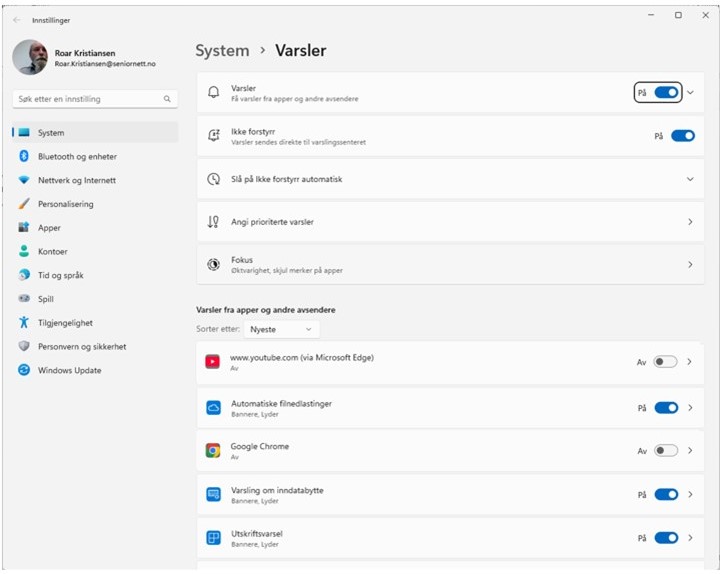Screen dimensions: 723x574
Task: Open Personalisering in the sidebar
Action: coord(66,204)
